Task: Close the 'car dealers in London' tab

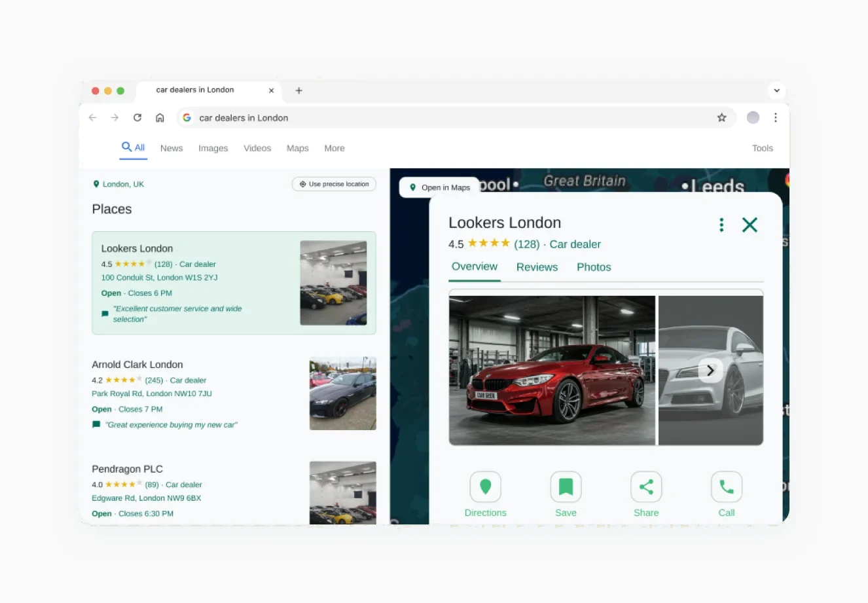Action: click(272, 90)
